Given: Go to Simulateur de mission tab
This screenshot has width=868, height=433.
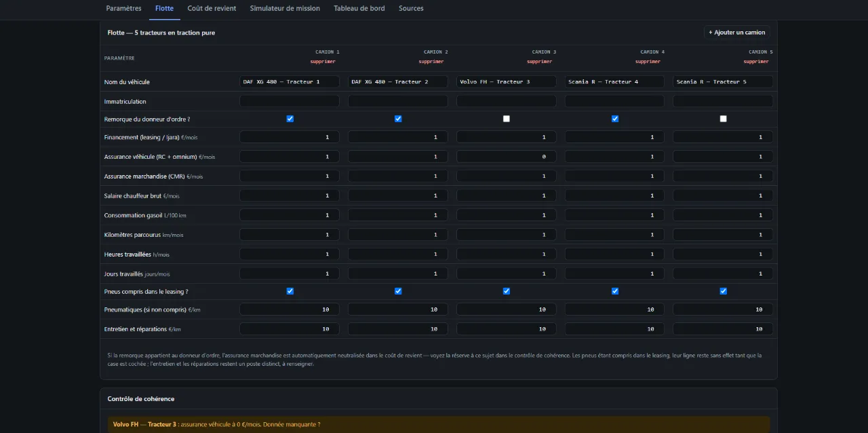Looking at the screenshot, I should (285, 8).
